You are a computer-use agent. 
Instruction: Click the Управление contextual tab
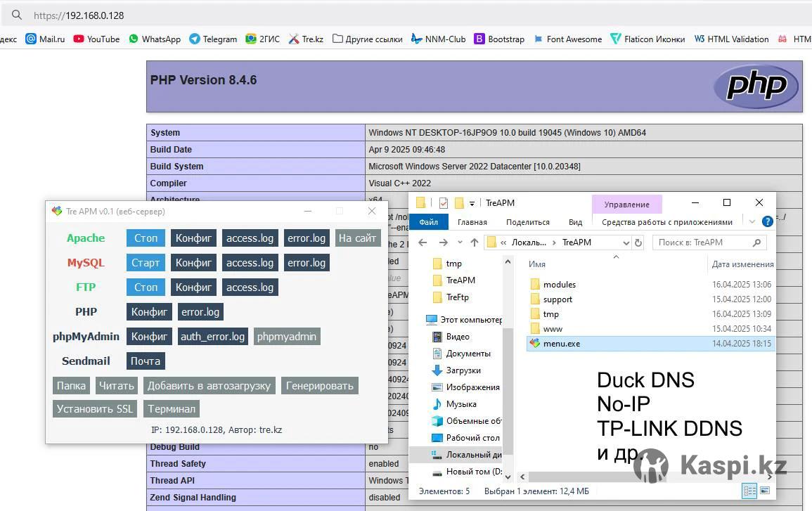point(626,204)
